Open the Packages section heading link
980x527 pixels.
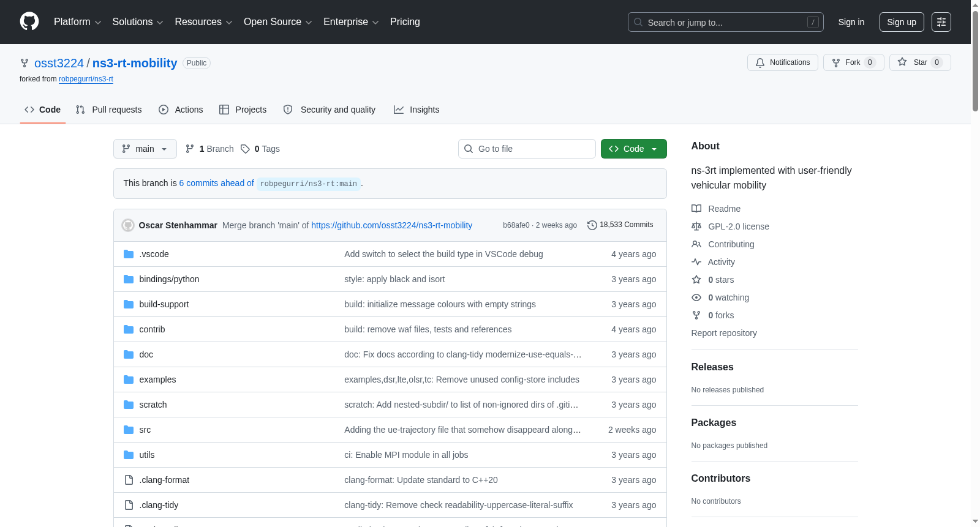(714, 422)
